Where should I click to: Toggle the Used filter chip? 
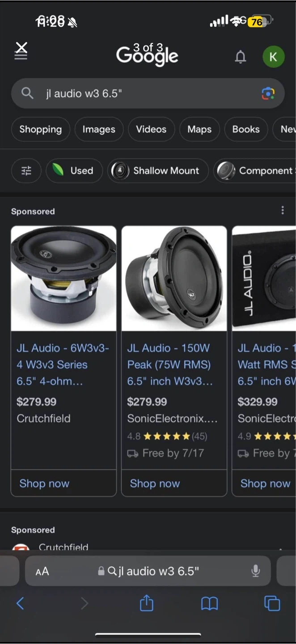[74, 170]
